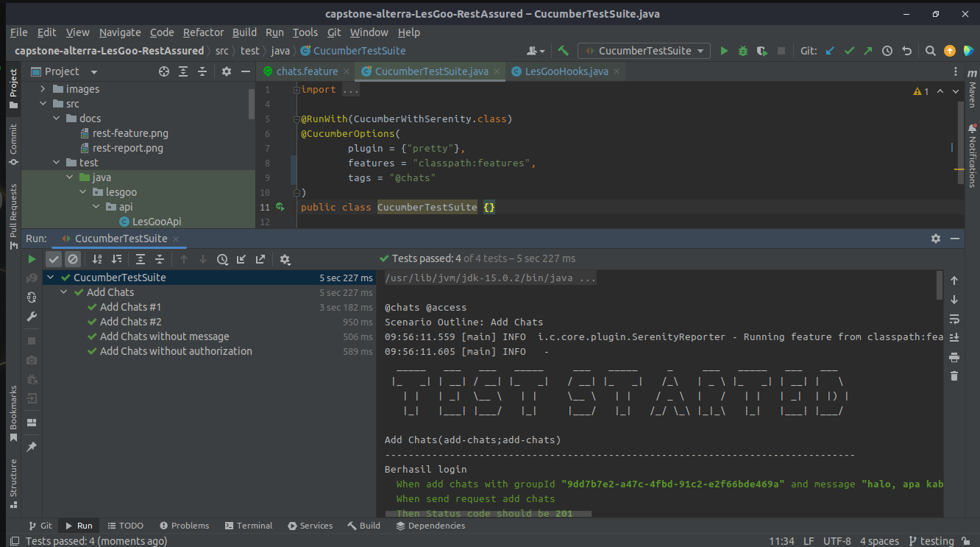Toggle Show Passed tests filter
The height and width of the screenshot is (547, 980).
pos(53,259)
